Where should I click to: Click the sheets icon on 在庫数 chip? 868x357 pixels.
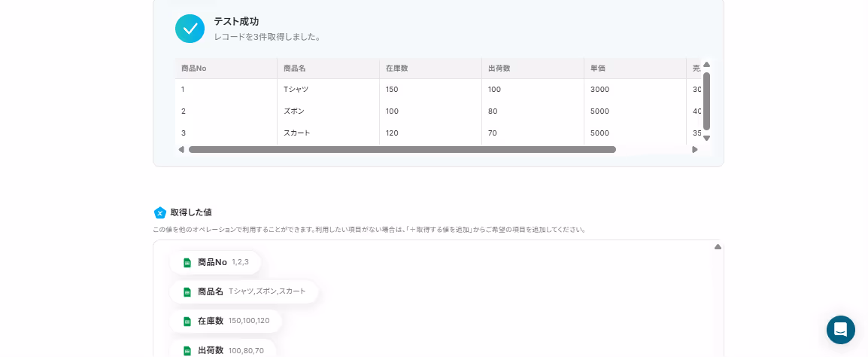coord(187,321)
